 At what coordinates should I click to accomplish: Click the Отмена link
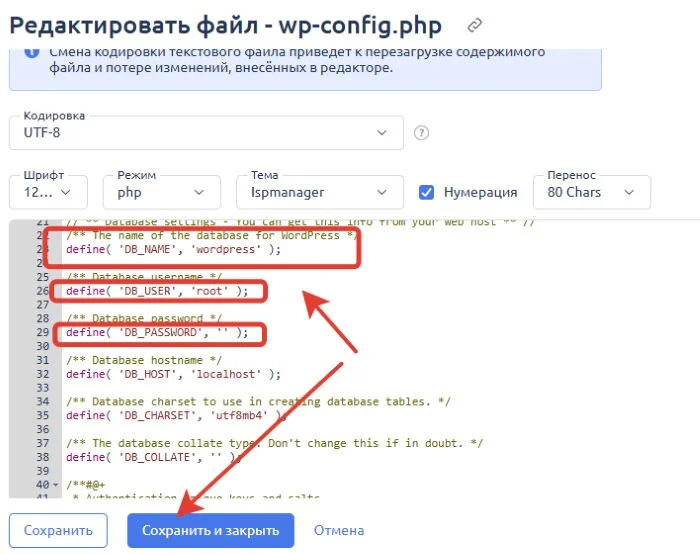pos(339,530)
